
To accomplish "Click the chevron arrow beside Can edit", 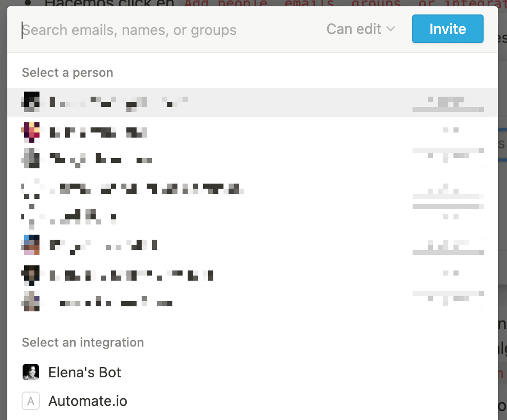I will [x=391, y=29].
